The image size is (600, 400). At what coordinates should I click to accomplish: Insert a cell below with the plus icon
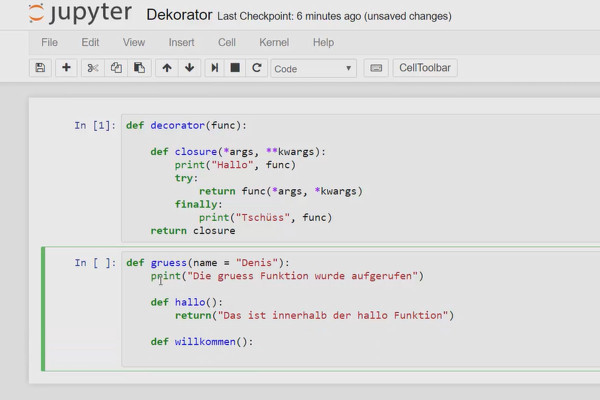(66, 68)
